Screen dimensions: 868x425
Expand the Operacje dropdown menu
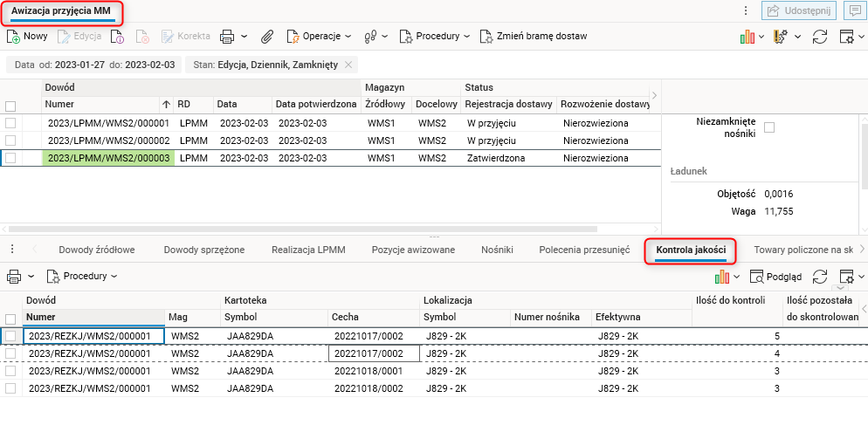(318, 37)
